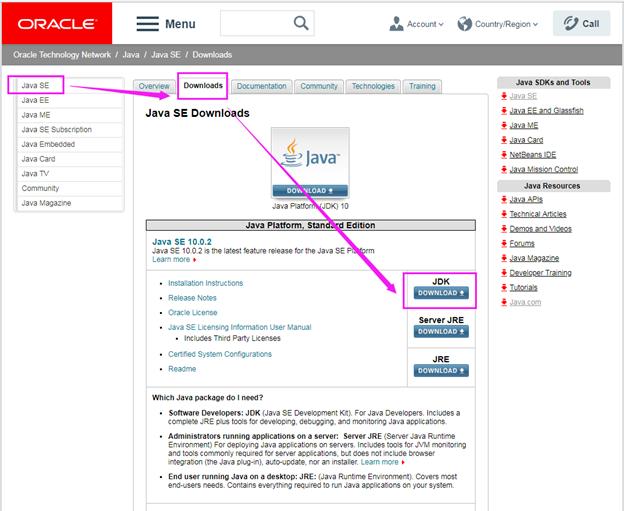Select the Downloads tab
Screen dimensions: 624x511
coord(203,86)
